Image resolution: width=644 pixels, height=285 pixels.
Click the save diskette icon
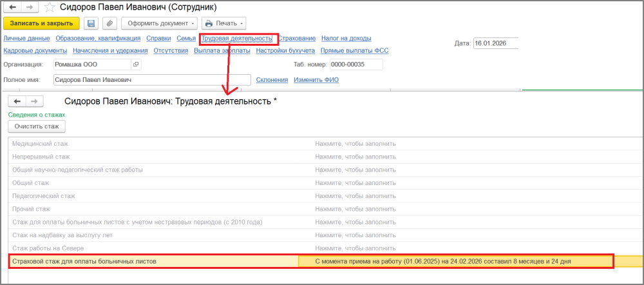(x=91, y=24)
